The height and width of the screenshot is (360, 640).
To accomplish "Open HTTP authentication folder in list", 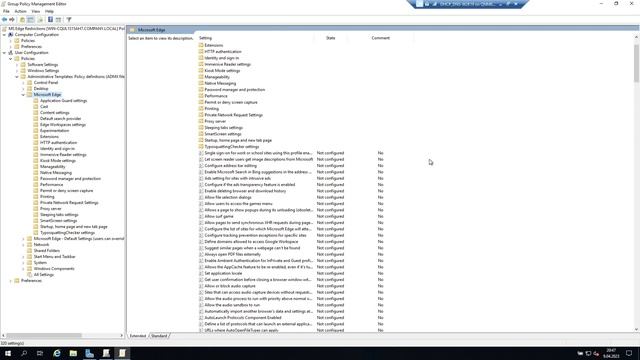I will pos(223,52).
